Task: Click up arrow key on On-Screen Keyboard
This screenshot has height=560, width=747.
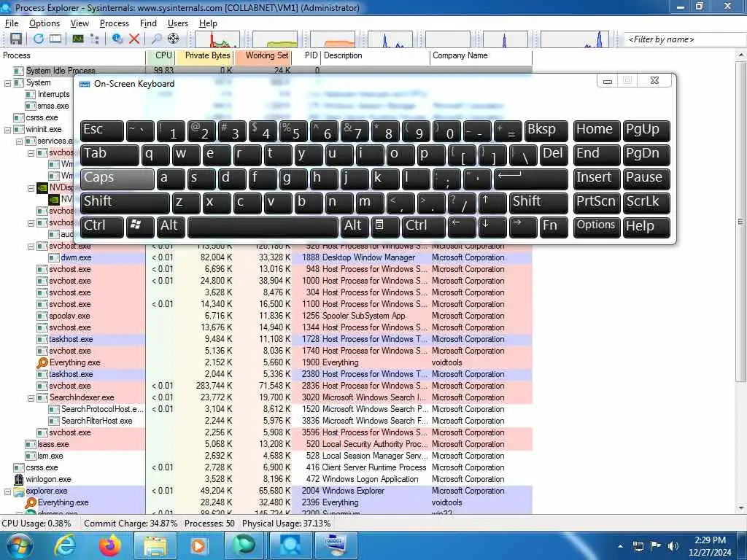Action: [492, 203]
